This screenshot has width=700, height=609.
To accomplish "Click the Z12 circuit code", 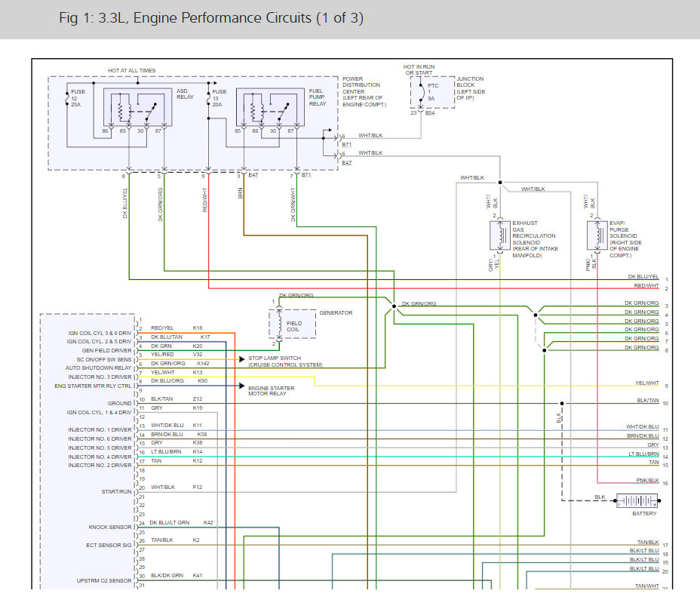I will coord(198,398).
